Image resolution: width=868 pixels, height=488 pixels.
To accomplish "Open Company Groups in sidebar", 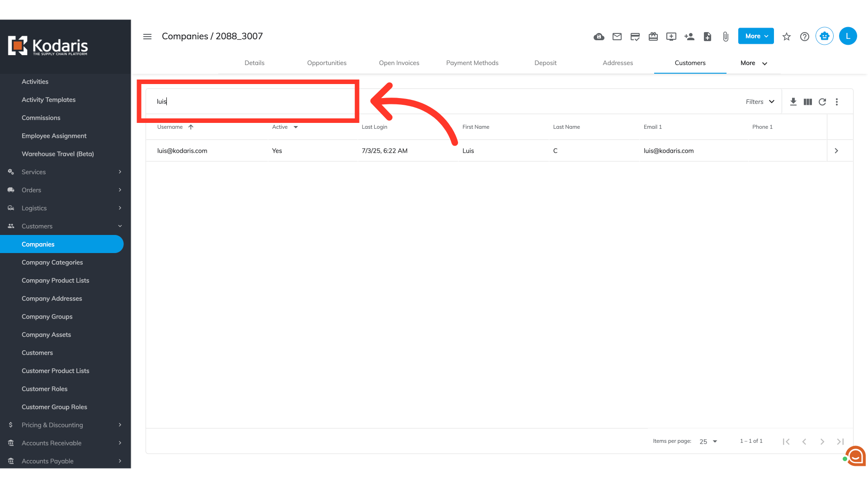I will click(x=47, y=316).
